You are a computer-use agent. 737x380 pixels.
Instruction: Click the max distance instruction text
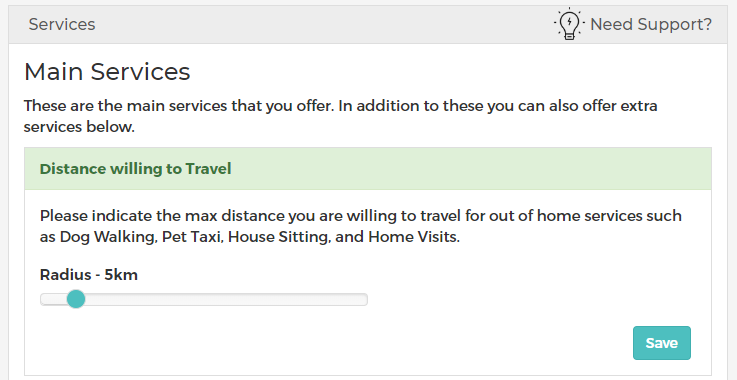[x=361, y=226]
